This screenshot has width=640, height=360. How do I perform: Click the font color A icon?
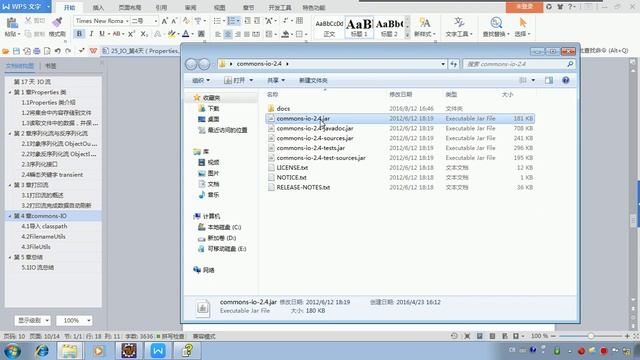tap(186, 34)
